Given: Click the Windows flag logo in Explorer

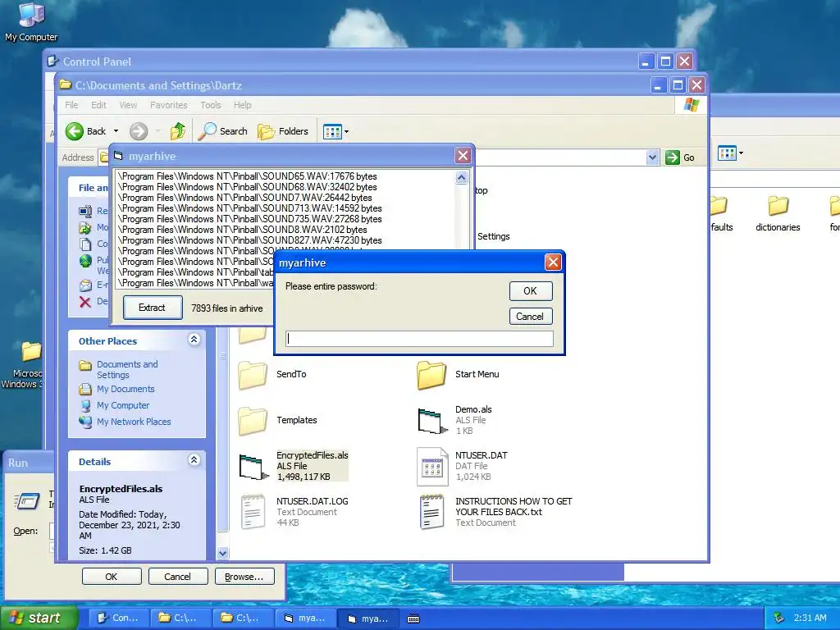Looking at the screenshot, I should point(691,104).
